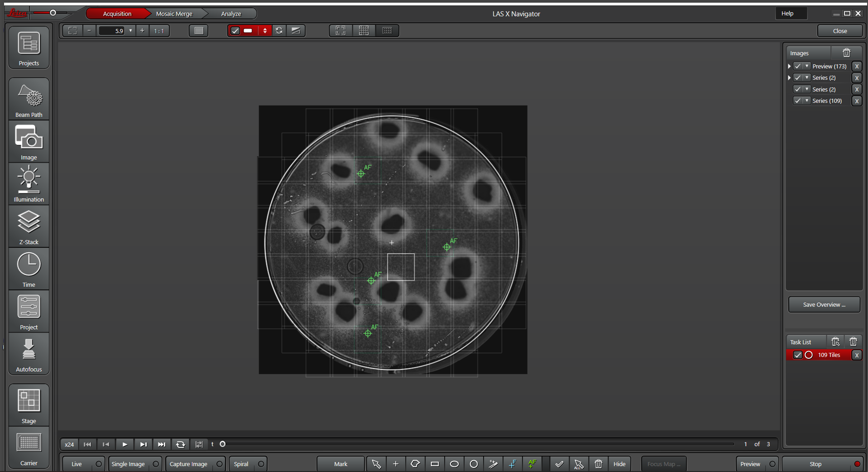868x472 pixels.
Task: Click the Save Overview button
Action: (x=824, y=305)
